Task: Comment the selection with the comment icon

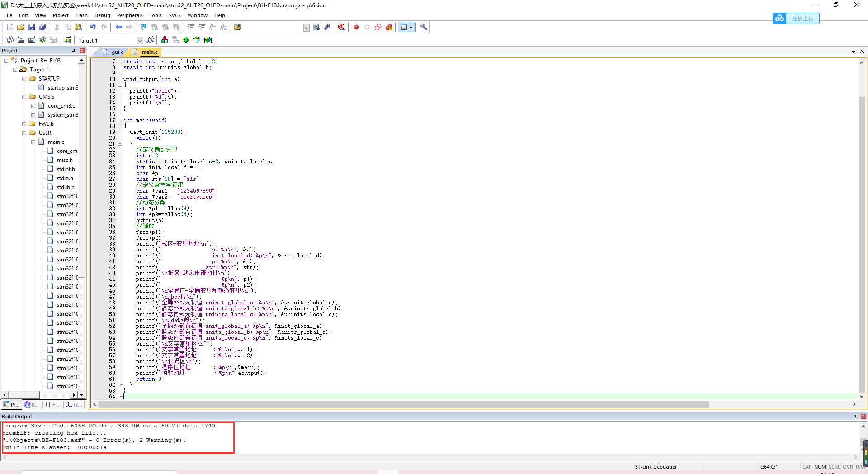Action: 213,27
